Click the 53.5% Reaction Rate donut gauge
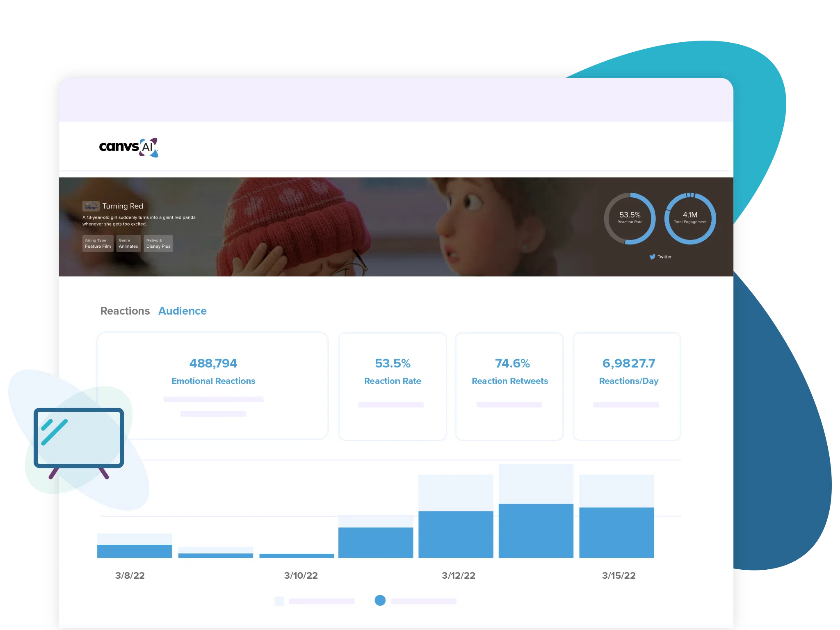This screenshot has width=840, height=630. pyautogui.click(x=630, y=218)
